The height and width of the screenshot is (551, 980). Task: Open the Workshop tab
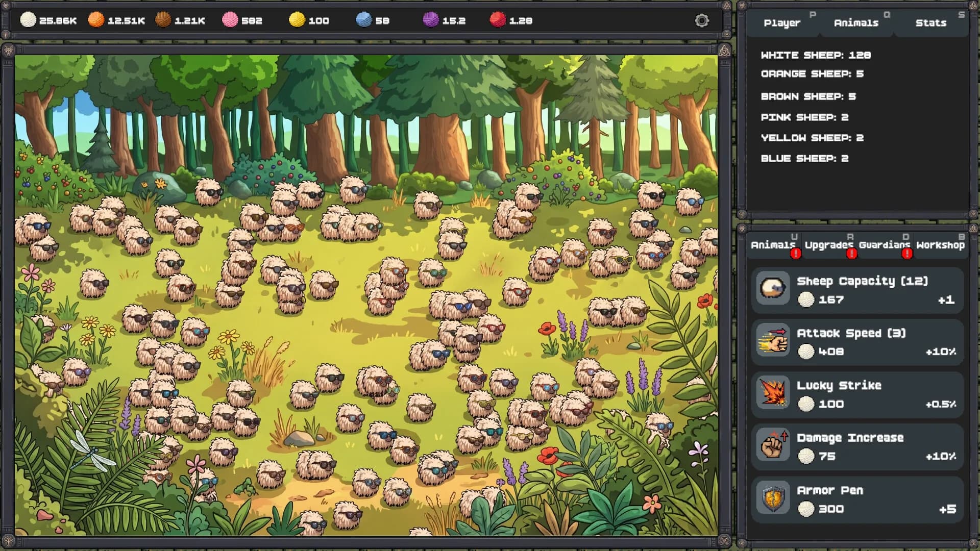click(940, 245)
